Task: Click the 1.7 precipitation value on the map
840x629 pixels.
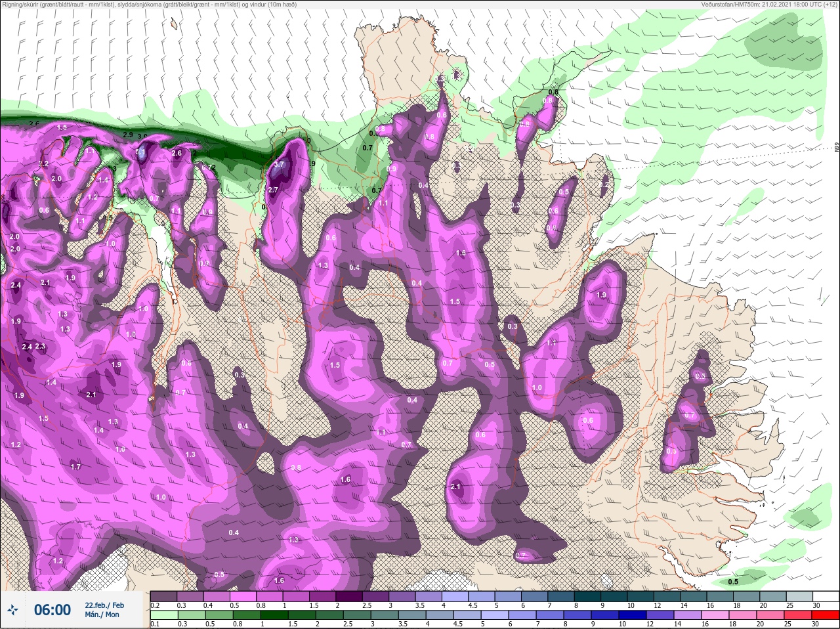Action: (x=75, y=467)
